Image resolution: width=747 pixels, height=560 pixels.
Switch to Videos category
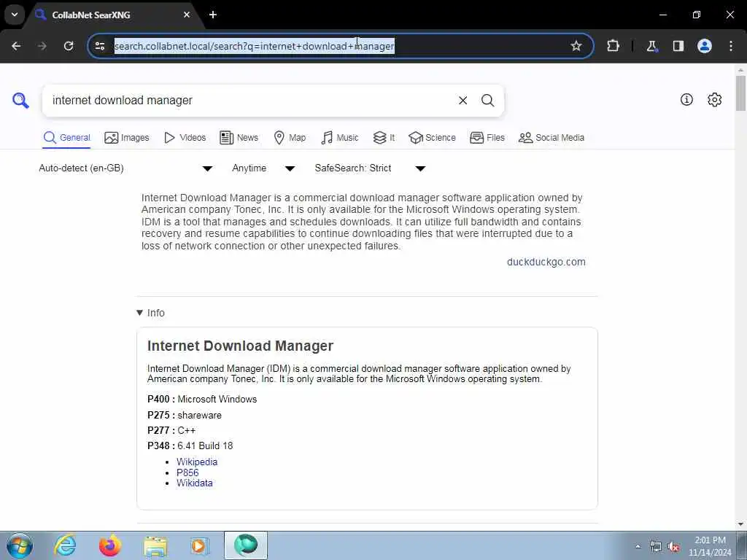click(x=185, y=138)
